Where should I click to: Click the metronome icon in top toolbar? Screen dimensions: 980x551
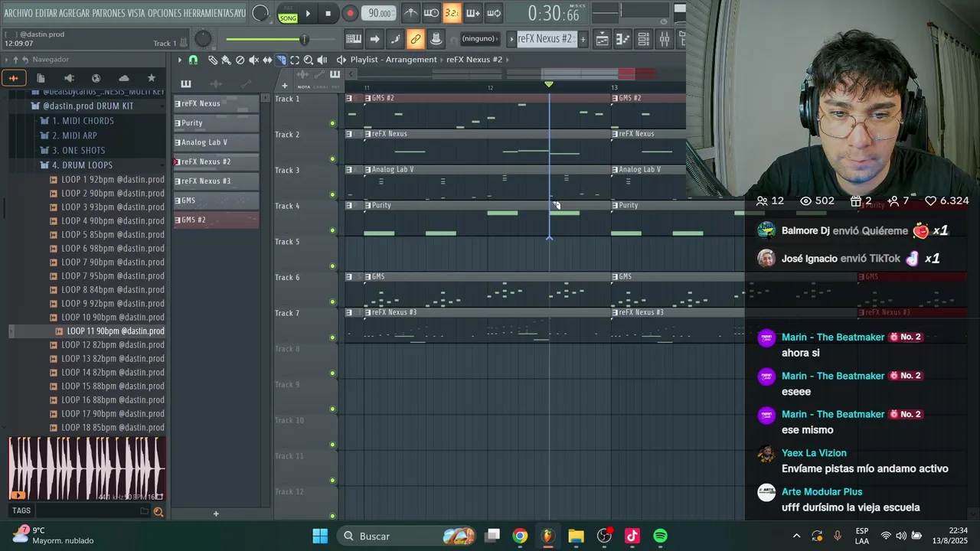point(411,13)
